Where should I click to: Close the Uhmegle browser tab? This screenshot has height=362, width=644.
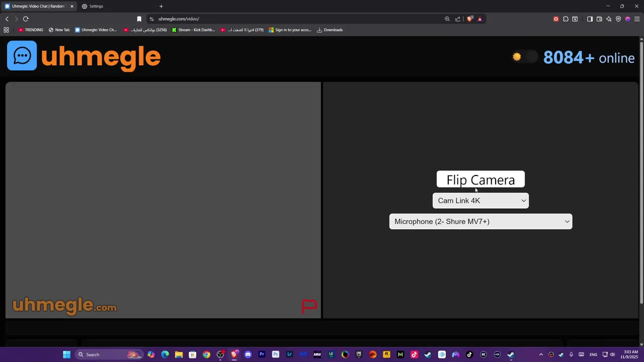click(x=72, y=6)
